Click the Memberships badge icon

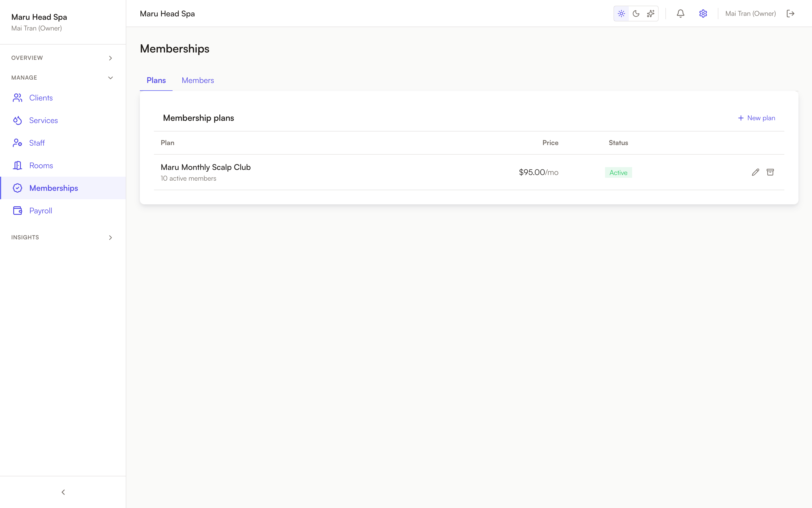(17, 188)
